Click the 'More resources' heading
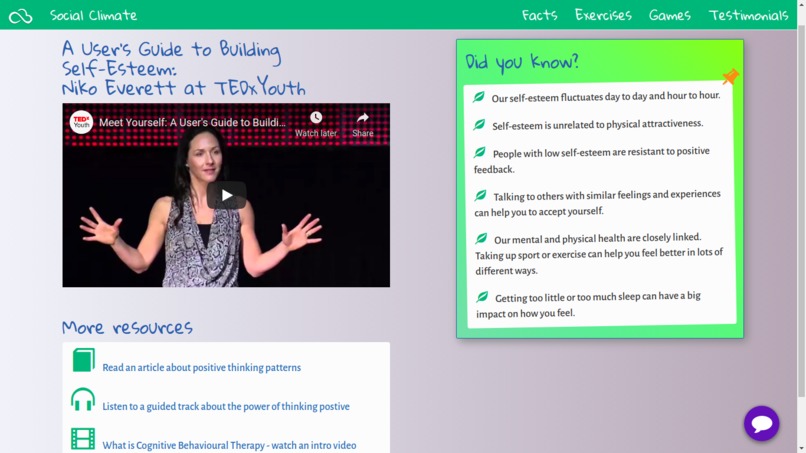This screenshot has width=806, height=453. pyautogui.click(x=127, y=327)
